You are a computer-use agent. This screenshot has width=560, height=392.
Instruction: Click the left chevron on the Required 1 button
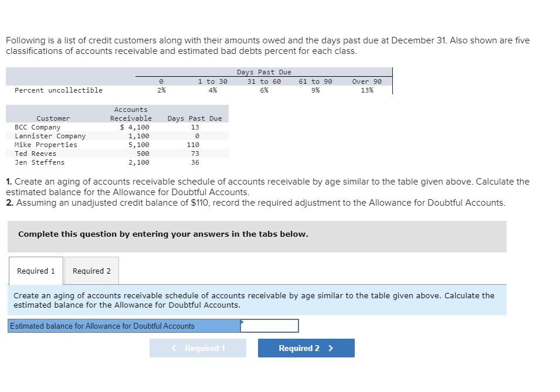point(173,347)
